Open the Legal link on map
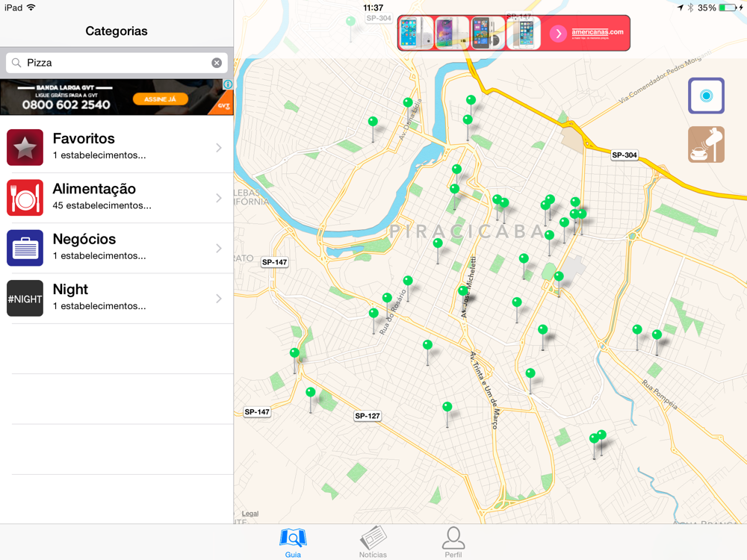747x560 pixels. 250,514
